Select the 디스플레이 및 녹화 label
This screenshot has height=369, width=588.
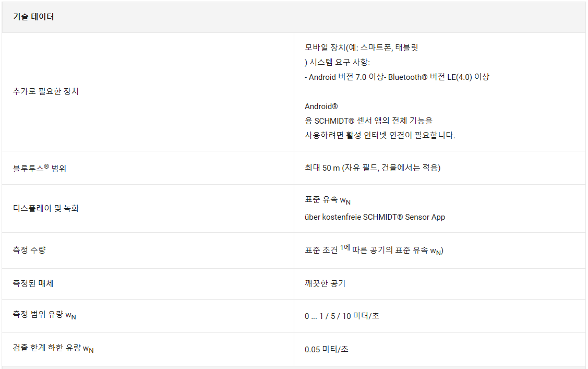point(46,208)
